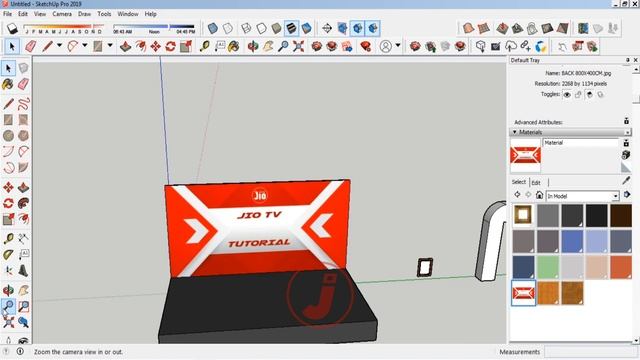The width and height of the screenshot is (640, 360).
Task: Select the Zoom Window tool
Action: pos(23,306)
